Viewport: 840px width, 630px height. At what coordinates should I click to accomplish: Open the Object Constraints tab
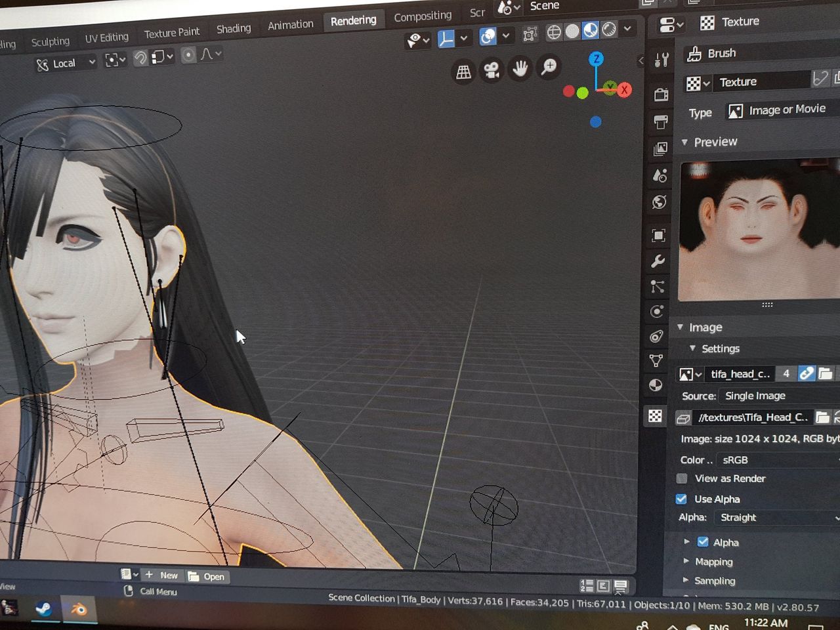(x=656, y=336)
